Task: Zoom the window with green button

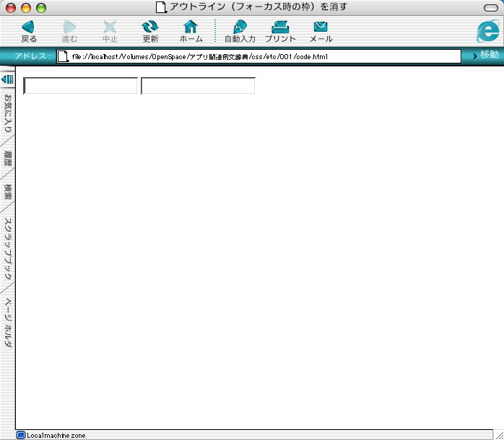Action: point(41,8)
